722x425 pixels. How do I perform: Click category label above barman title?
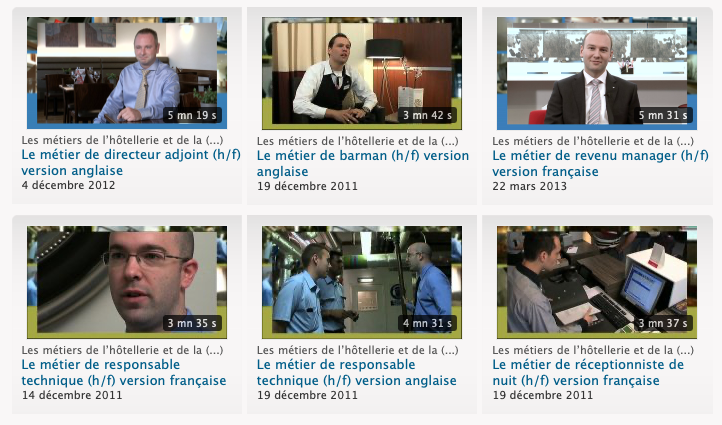[357, 141]
